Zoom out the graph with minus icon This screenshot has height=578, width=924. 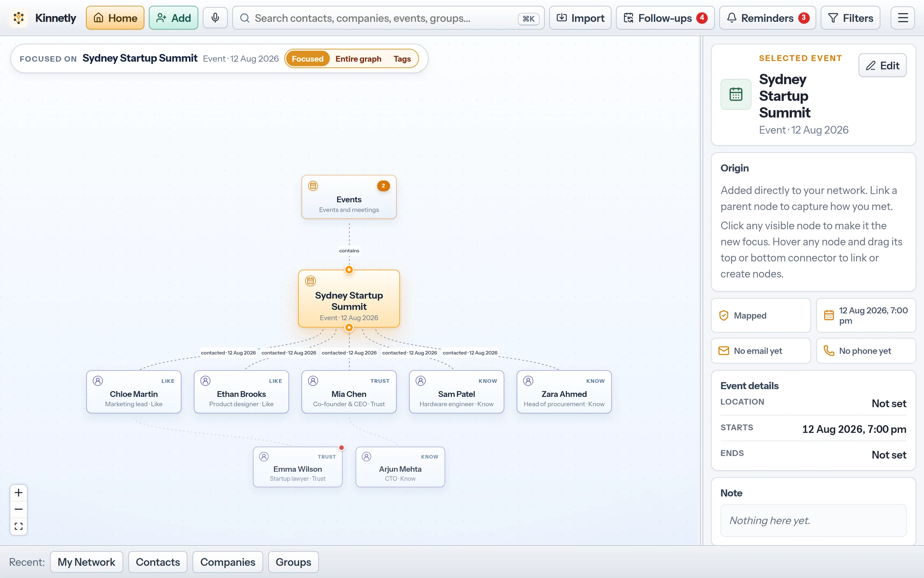tap(18, 509)
